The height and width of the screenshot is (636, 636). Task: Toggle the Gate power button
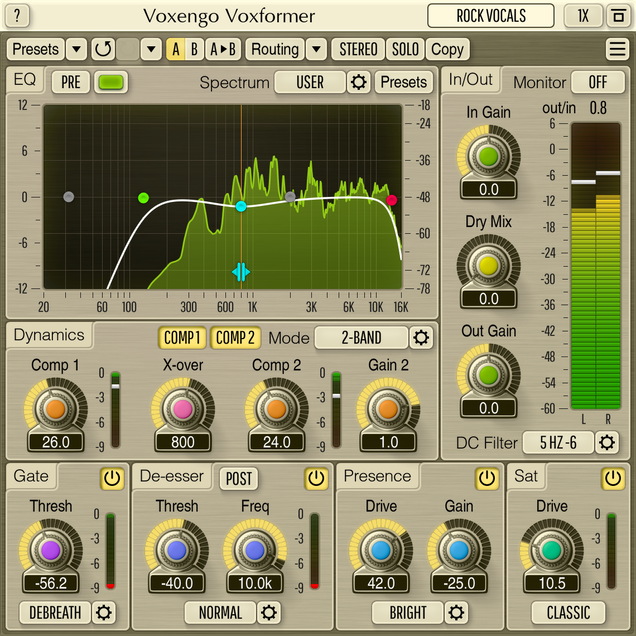coord(112,479)
